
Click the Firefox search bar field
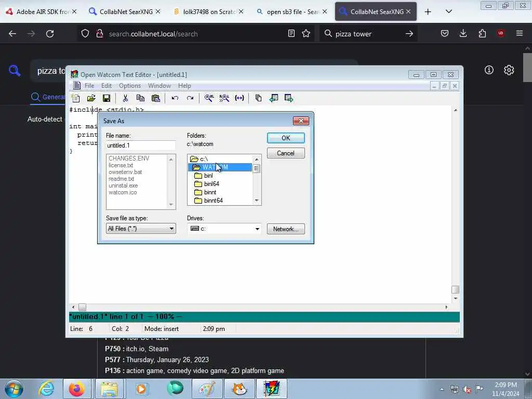click(368, 34)
